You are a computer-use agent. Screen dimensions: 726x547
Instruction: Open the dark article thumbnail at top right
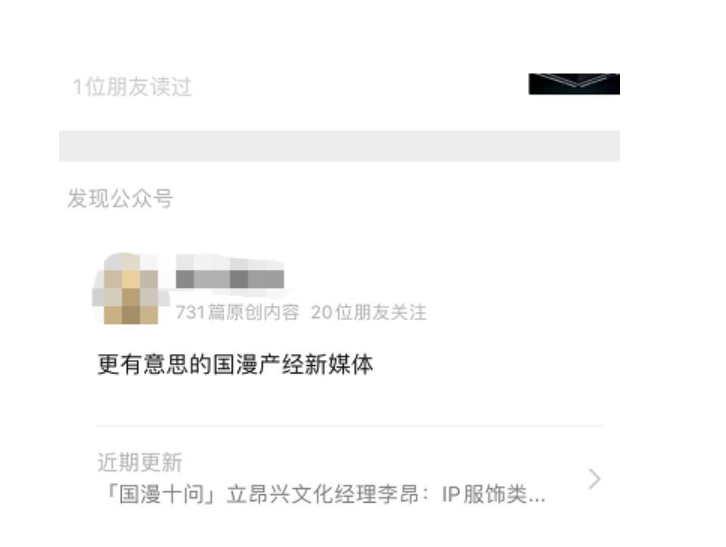(574, 84)
